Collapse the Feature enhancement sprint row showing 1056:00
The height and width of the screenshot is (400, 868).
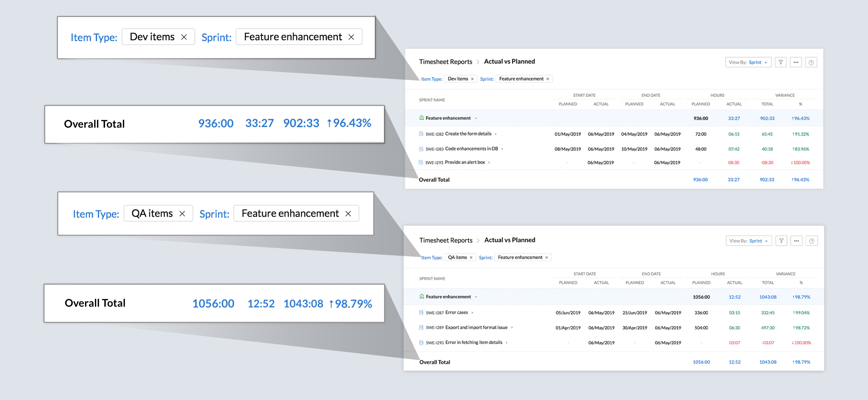tap(476, 297)
